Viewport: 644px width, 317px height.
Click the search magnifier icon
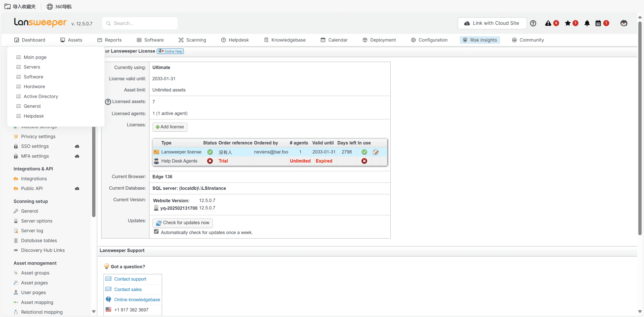click(108, 23)
